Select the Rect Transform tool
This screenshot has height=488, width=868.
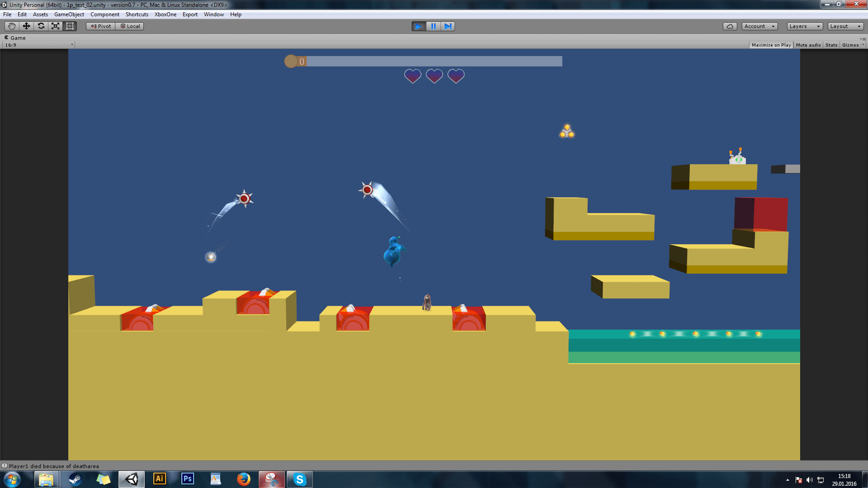[x=69, y=26]
